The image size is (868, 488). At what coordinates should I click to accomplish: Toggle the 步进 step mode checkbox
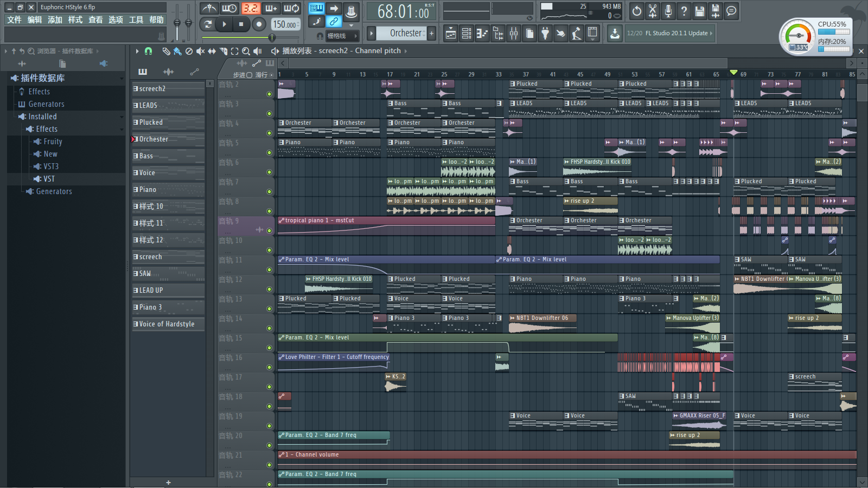pos(250,75)
